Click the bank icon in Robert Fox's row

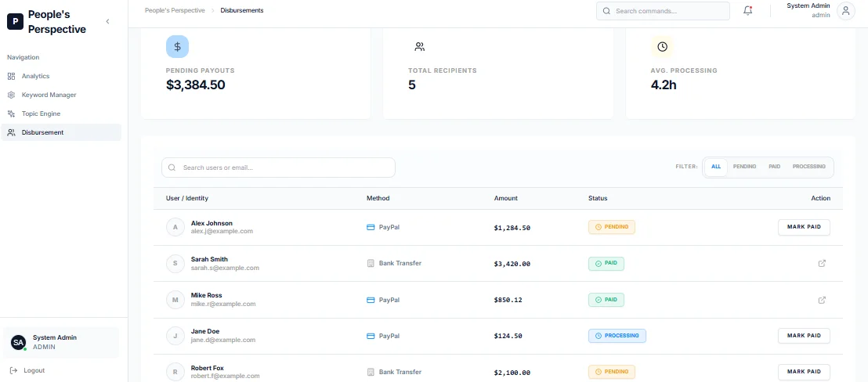(x=371, y=372)
